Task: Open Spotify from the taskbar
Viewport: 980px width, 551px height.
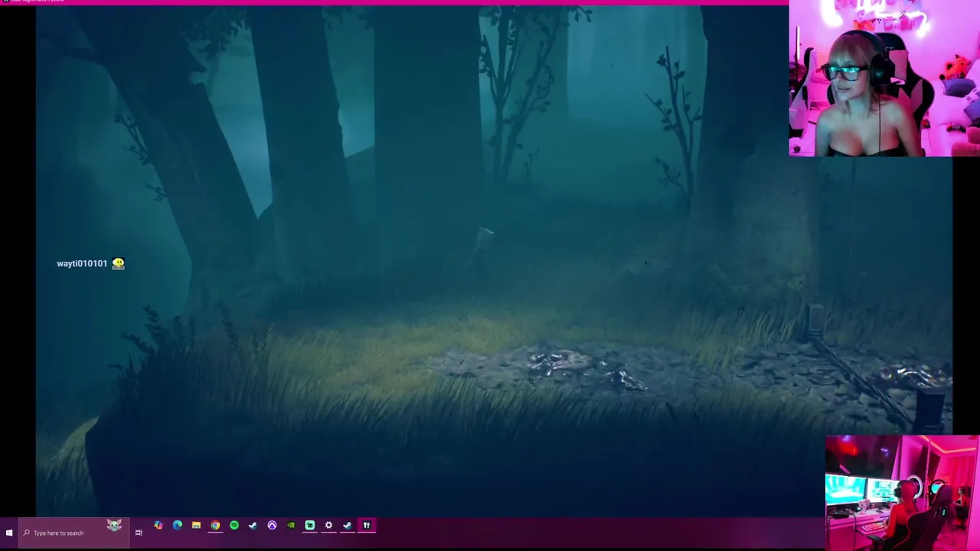Action: point(234,526)
